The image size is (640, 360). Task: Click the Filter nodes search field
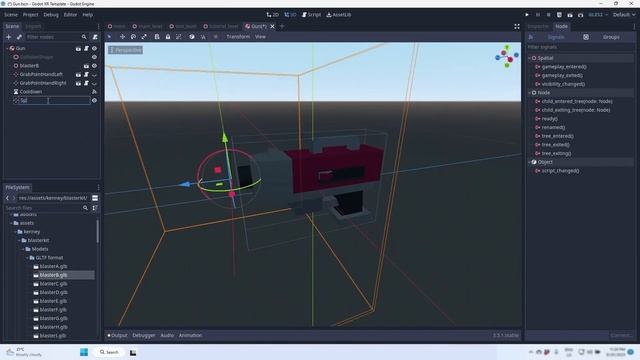(x=56, y=37)
